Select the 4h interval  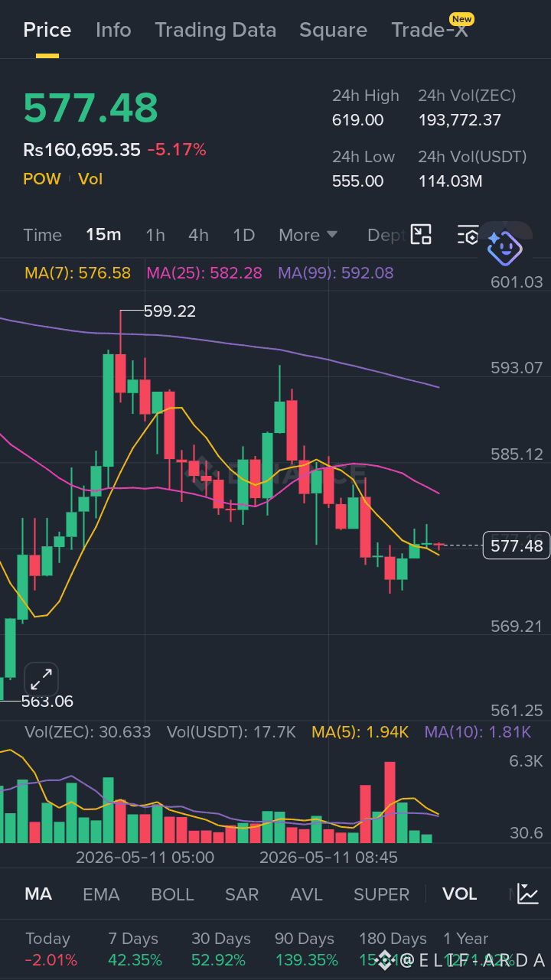point(198,235)
